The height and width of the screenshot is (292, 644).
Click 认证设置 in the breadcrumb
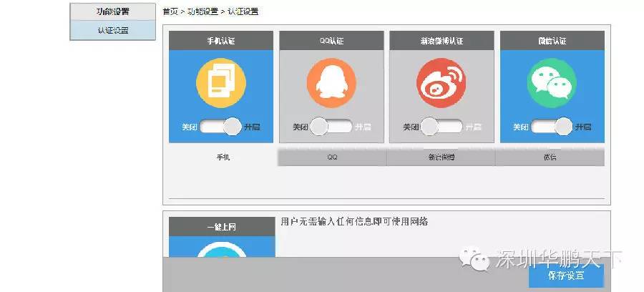point(243,11)
